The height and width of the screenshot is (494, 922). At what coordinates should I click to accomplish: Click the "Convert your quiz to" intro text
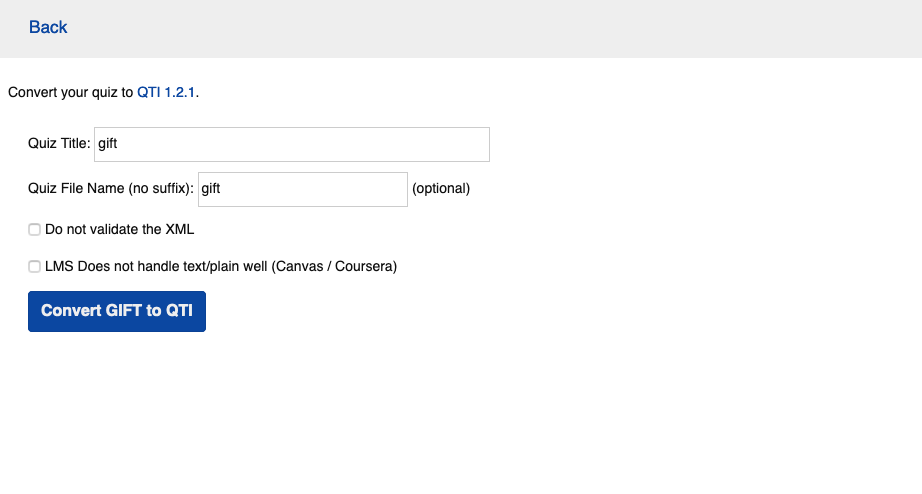[x=70, y=93]
